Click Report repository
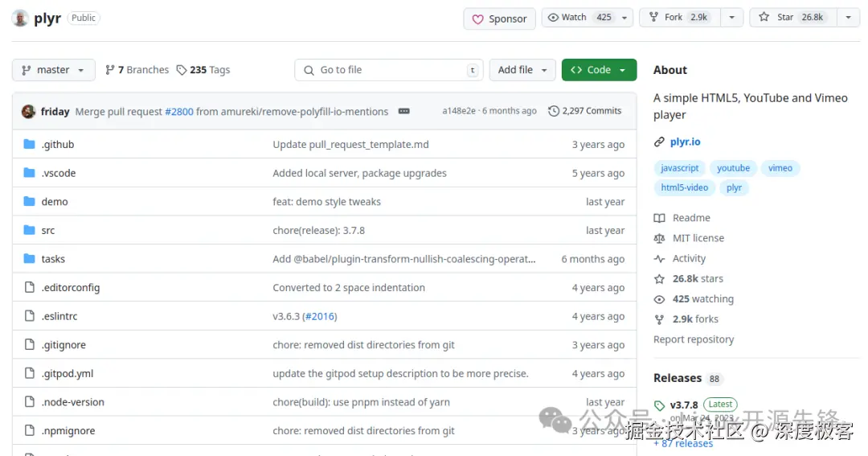The width and height of the screenshot is (868, 456). pos(694,339)
